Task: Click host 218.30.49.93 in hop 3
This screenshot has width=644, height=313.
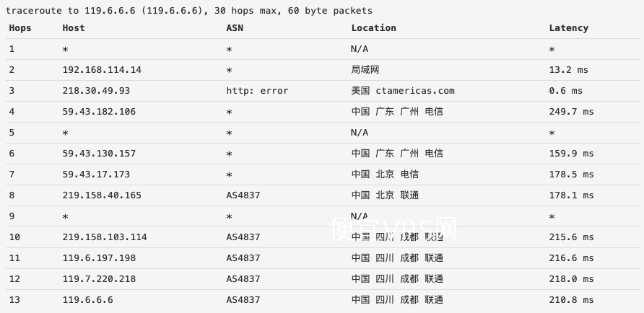Action: [x=96, y=91]
